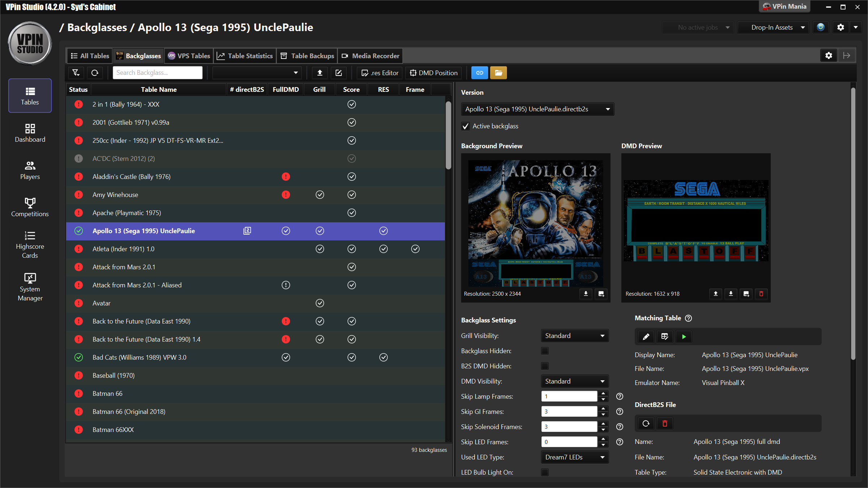Image resolution: width=868 pixels, height=488 pixels.
Task: Click the green play button under Matching Table
Action: (x=684, y=337)
